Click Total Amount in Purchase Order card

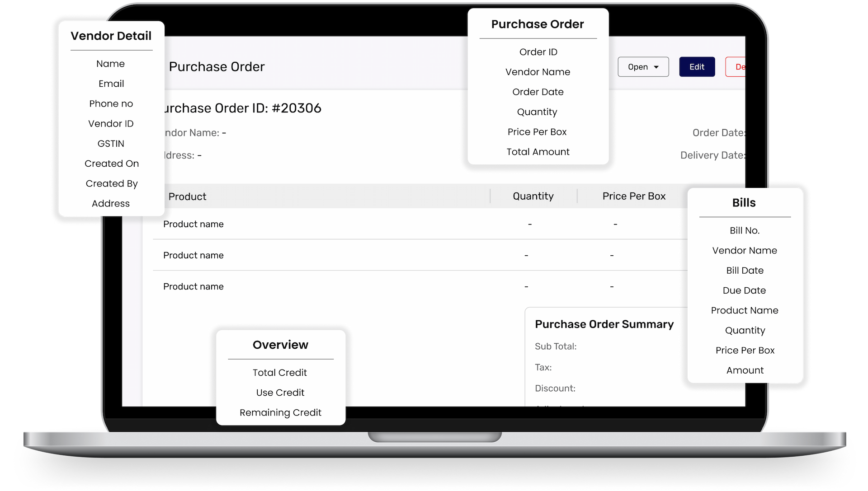538,152
